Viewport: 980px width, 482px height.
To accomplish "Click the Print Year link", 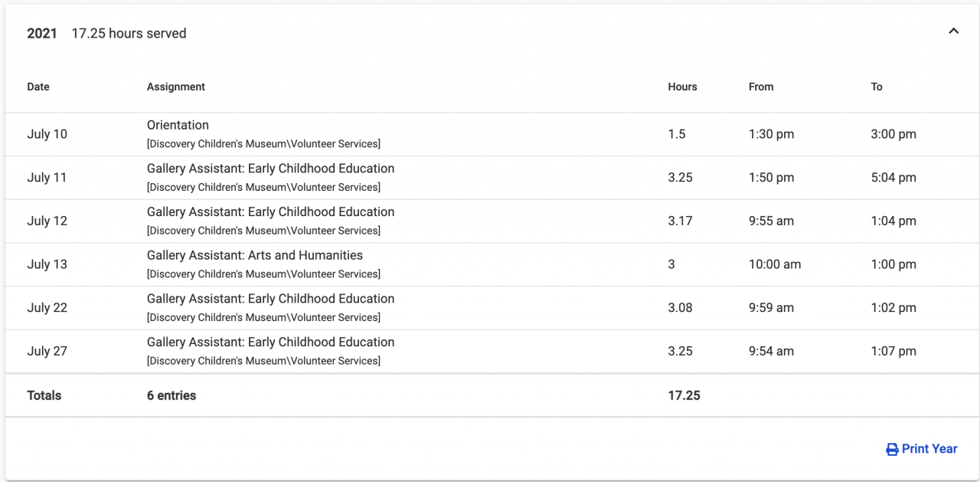I will click(x=929, y=449).
